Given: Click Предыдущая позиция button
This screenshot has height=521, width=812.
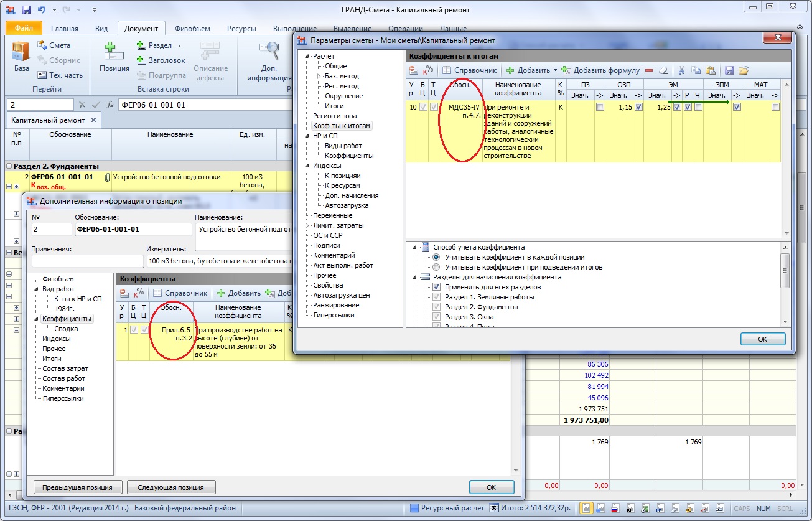Looking at the screenshot, I should click(77, 487).
